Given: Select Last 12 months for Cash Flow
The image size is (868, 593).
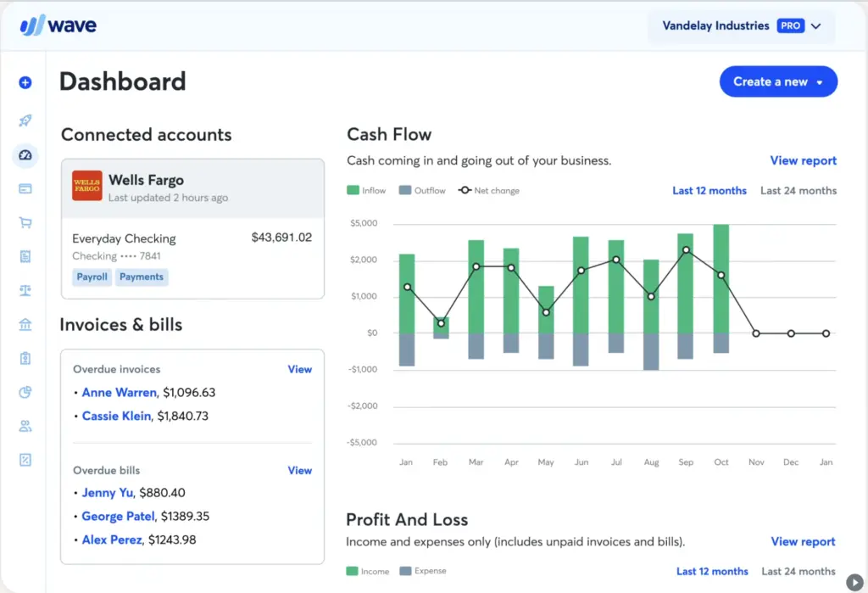Looking at the screenshot, I should pos(709,191).
